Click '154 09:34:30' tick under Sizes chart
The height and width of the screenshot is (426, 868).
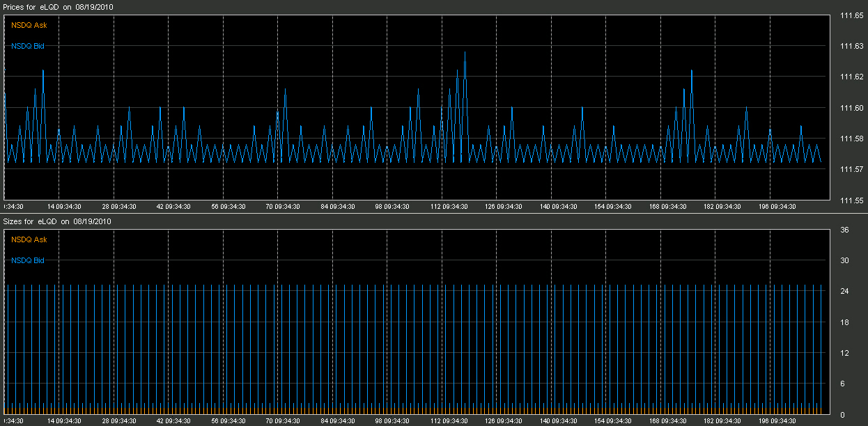pyautogui.click(x=613, y=421)
